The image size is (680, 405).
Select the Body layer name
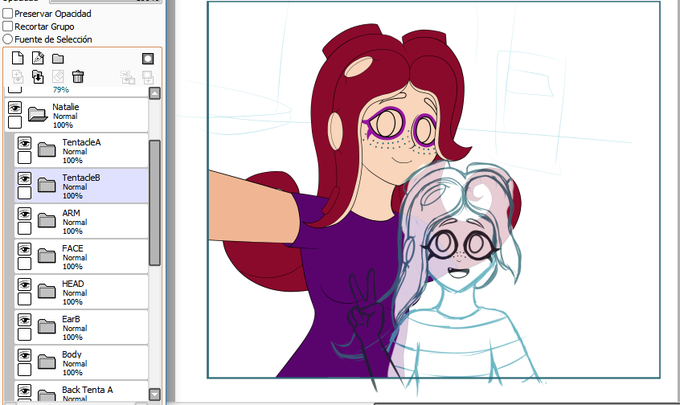coord(72,354)
